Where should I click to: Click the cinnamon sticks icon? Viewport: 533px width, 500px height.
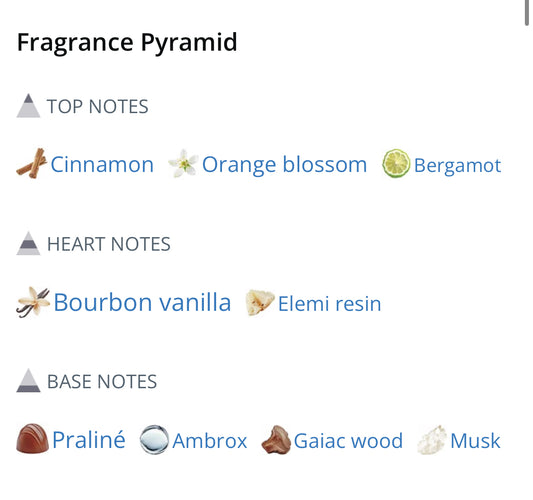[x=32, y=163]
